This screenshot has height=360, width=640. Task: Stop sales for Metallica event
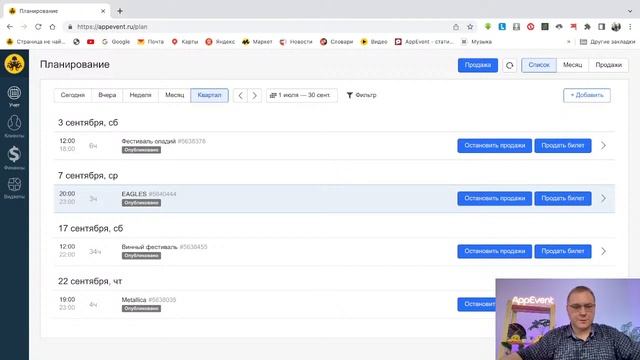pos(477,304)
